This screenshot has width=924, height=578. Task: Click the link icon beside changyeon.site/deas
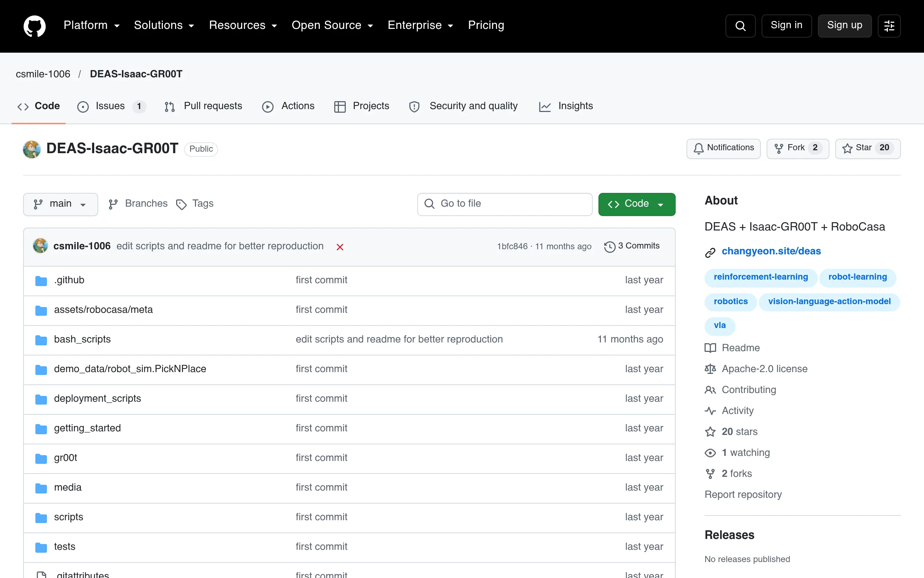710,252
